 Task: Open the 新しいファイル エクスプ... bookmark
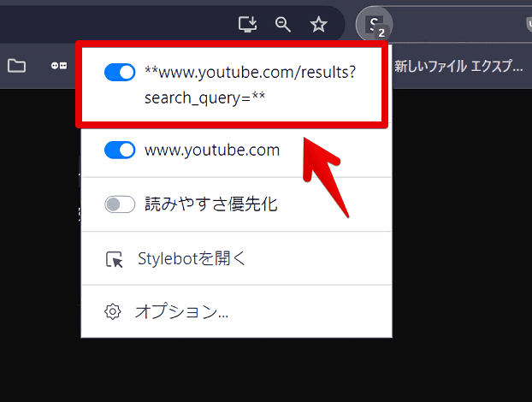[458, 66]
